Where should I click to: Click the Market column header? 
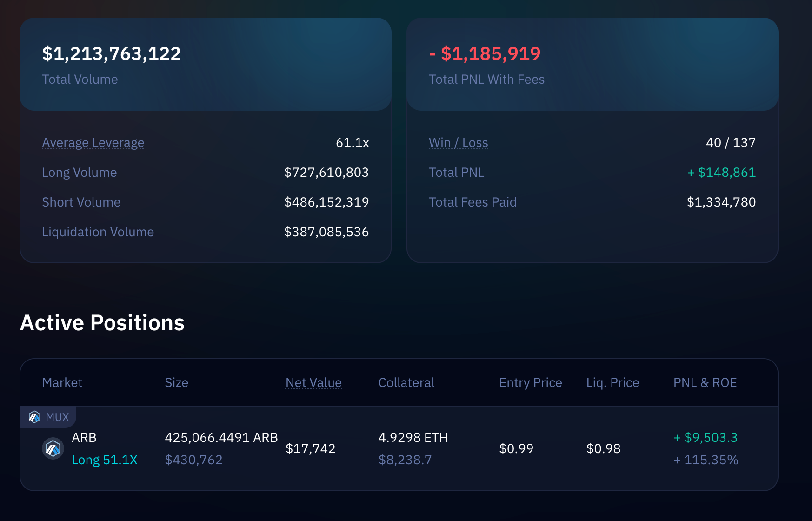click(x=62, y=382)
